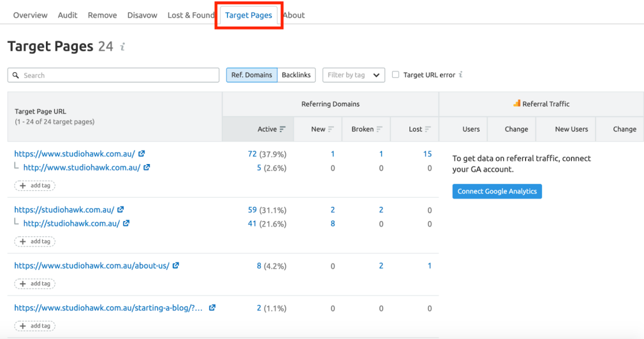Screen dimensions: 644x339
Task: Open the About tab
Action: 294,15
